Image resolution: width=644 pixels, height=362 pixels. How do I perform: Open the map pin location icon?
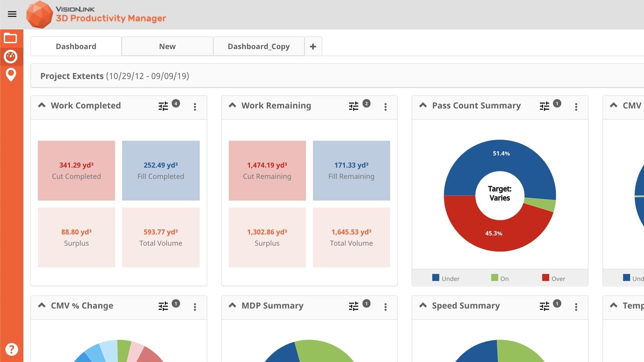click(11, 75)
